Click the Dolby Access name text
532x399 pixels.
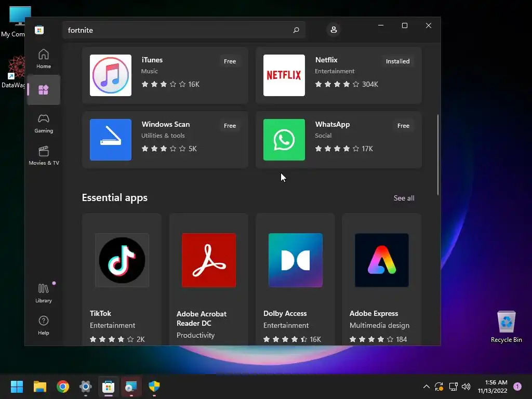pyautogui.click(x=285, y=313)
